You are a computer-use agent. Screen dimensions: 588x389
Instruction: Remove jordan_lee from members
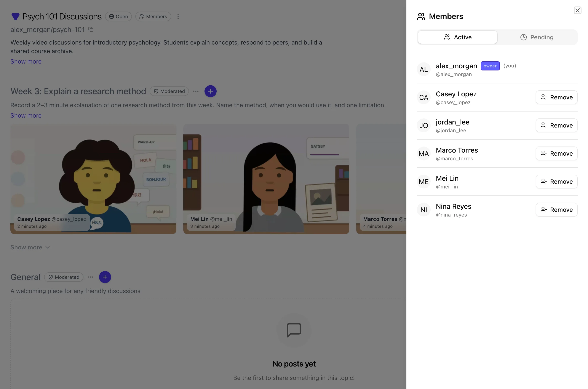pos(556,125)
